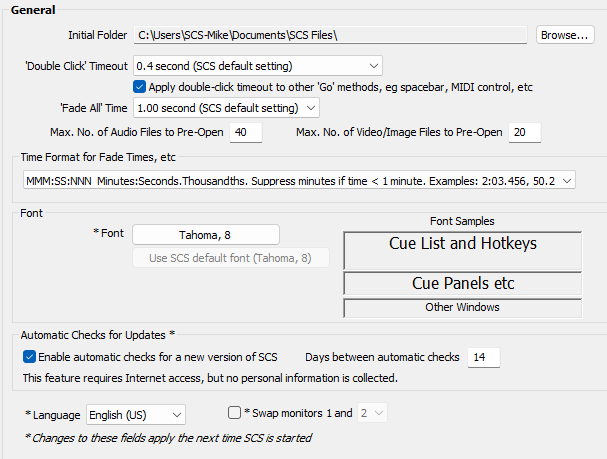
Task: Click the Max. Audio Files to Pre-Open field
Action: click(246, 132)
